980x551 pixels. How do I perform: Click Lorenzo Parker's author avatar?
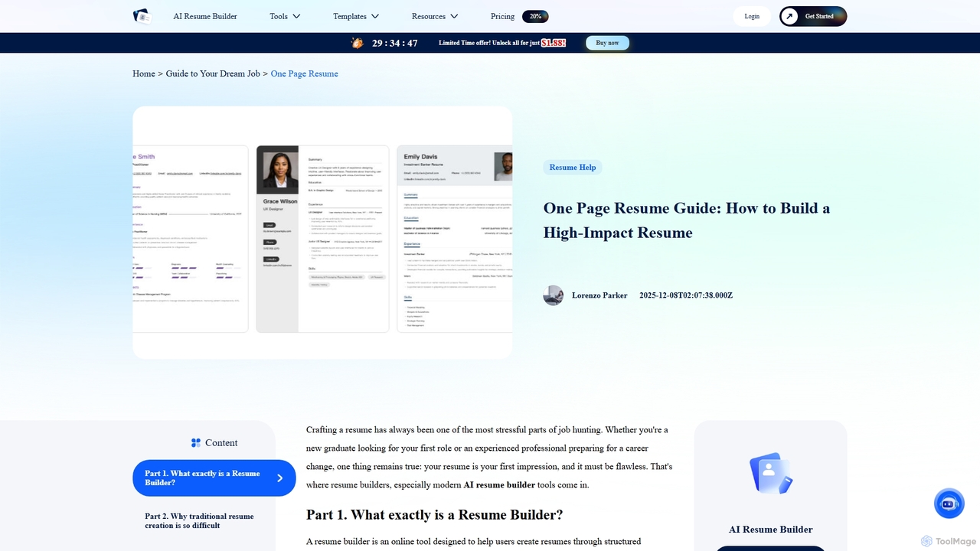point(553,295)
